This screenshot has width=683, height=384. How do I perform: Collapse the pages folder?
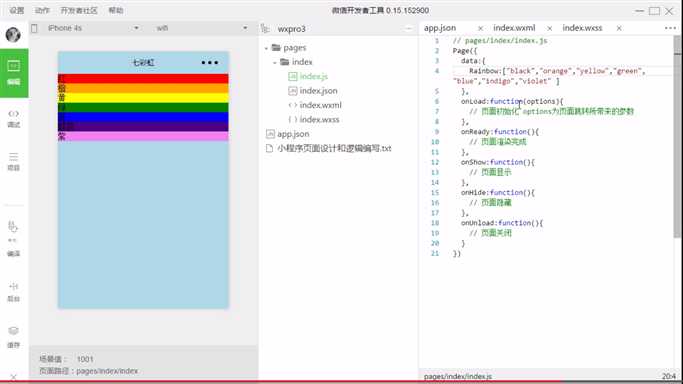coord(266,48)
